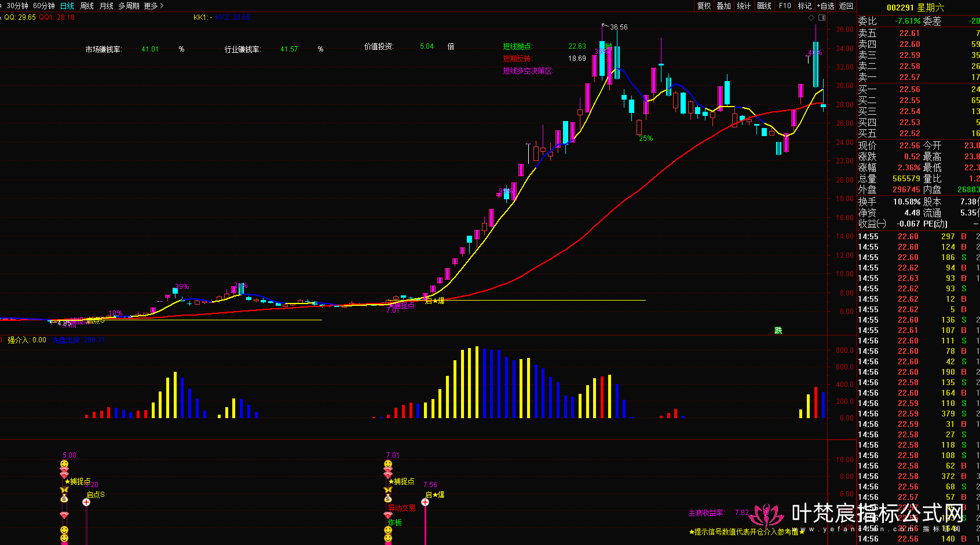Toggle the side panel layout icon
Image resolution: width=980 pixels, height=545 pixels.
(822, 18)
